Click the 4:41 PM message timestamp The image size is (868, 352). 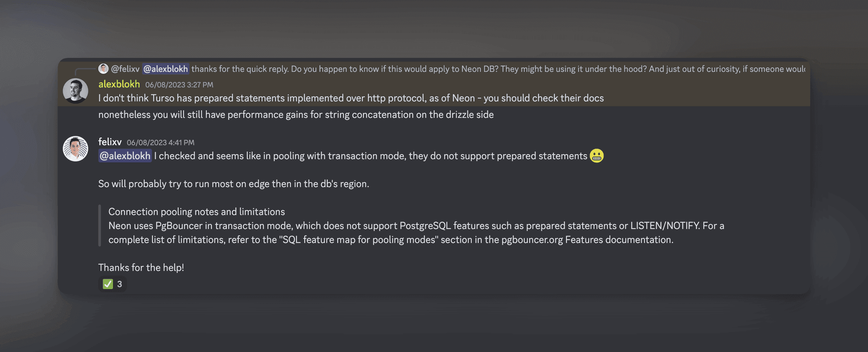coord(160,143)
